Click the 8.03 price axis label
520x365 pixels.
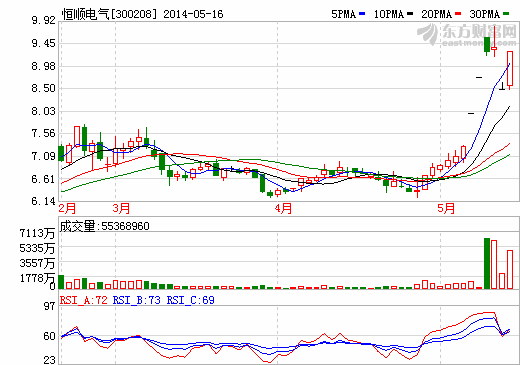coord(43,111)
